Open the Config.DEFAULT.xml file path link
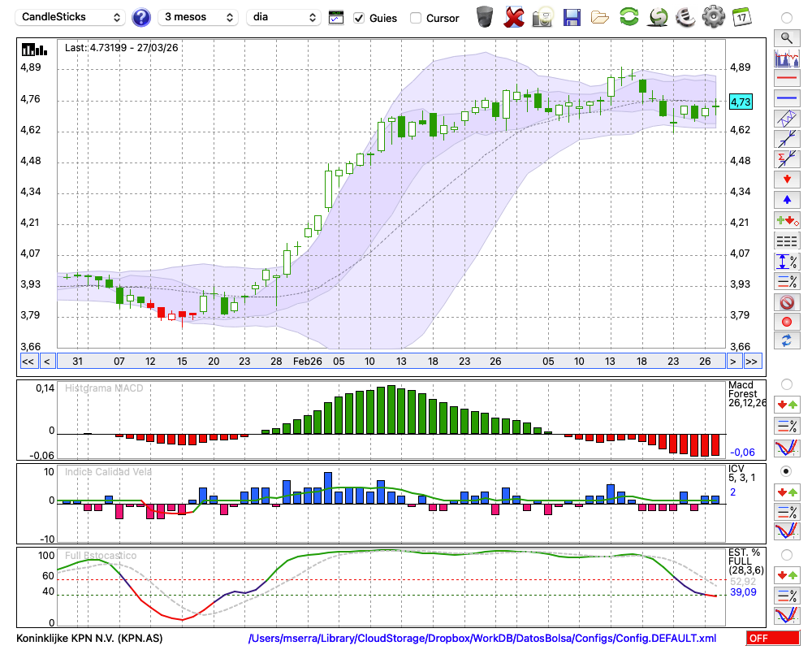The width and height of the screenshot is (812, 650). tap(482, 639)
